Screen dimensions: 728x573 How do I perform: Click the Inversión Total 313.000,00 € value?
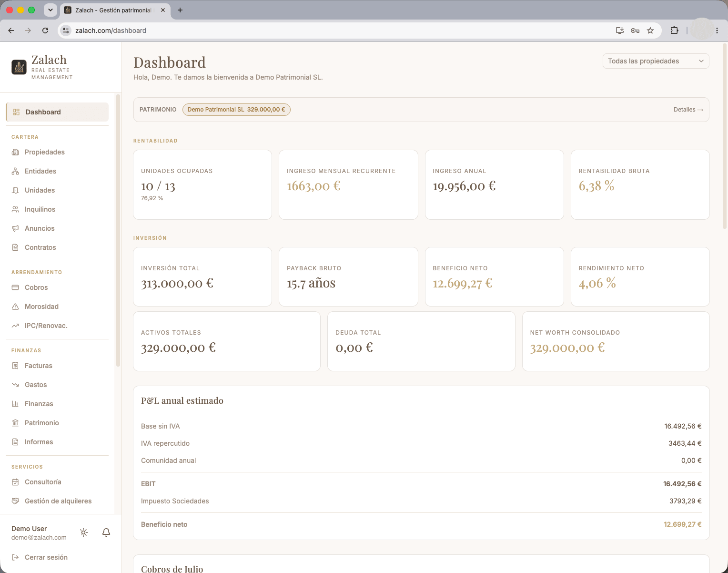[x=177, y=283]
